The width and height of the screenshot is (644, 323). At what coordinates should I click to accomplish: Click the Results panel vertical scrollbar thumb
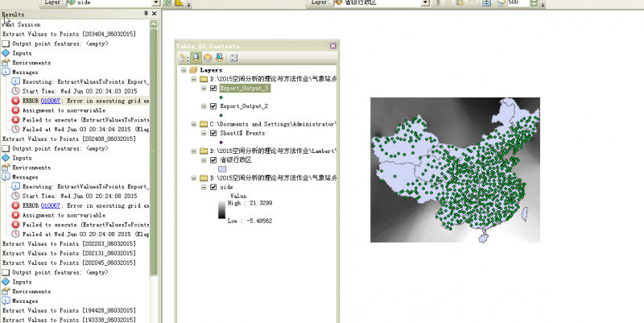click(x=154, y=152)
